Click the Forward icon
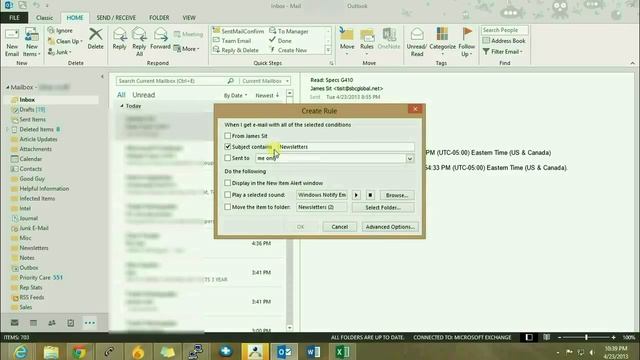The width and height of the screenshot is (640, 360). coord(160,34)
